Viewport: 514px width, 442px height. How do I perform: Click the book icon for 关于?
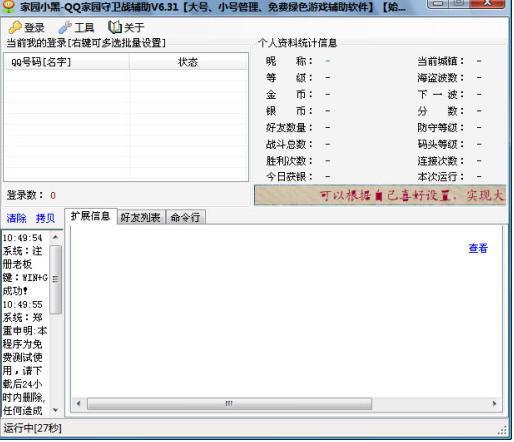[115, 27]
